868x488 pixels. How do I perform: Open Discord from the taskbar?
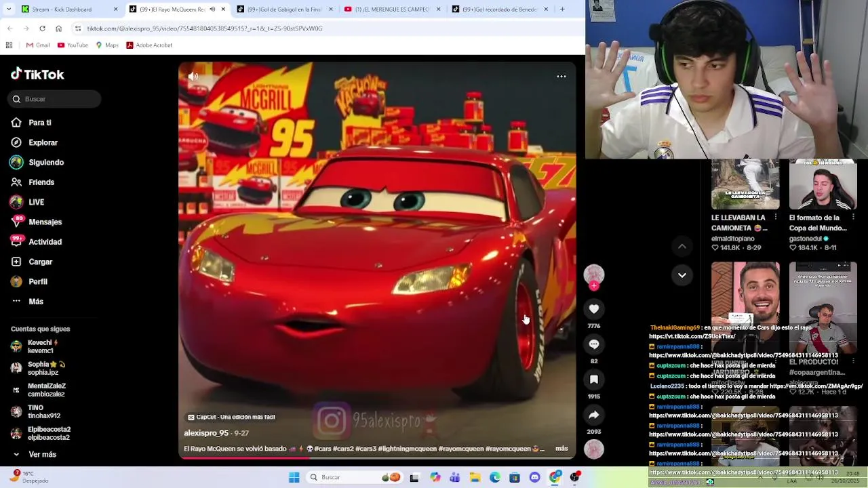click(x=534, y=477)
